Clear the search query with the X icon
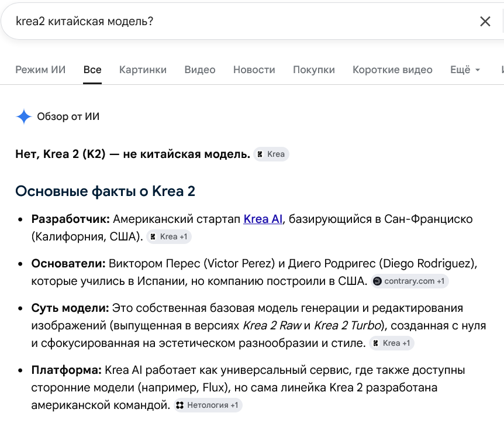This screenshot has width=504, height=423. [x=485, y=22]
